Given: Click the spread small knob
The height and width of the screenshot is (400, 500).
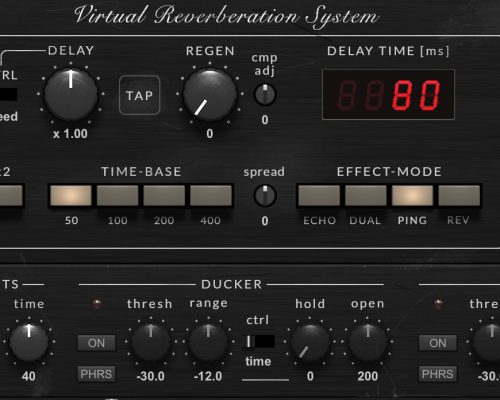Looking at the screenshot, I should 265,196.
